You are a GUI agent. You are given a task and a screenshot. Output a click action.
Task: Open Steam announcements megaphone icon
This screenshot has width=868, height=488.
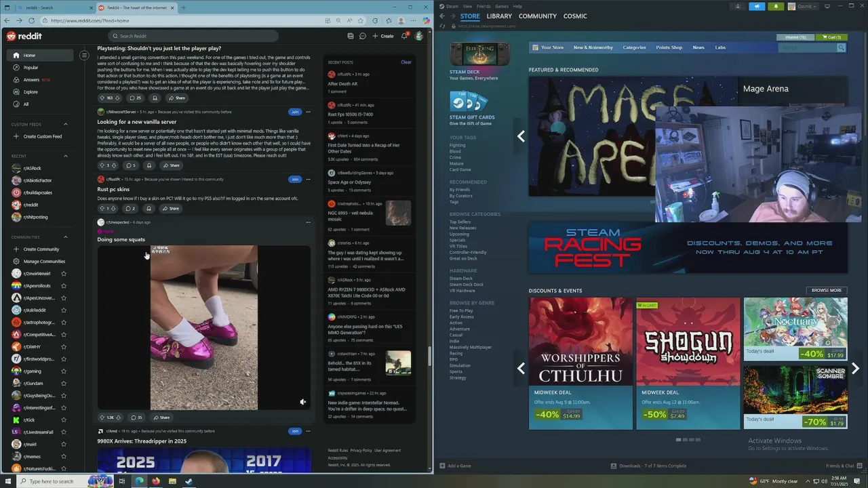757,6
